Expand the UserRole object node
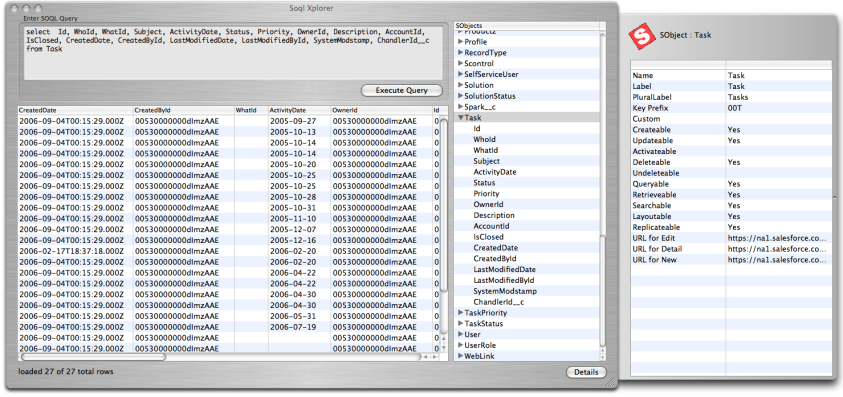This screenshot has width=843, height=397. click(460, 345)
